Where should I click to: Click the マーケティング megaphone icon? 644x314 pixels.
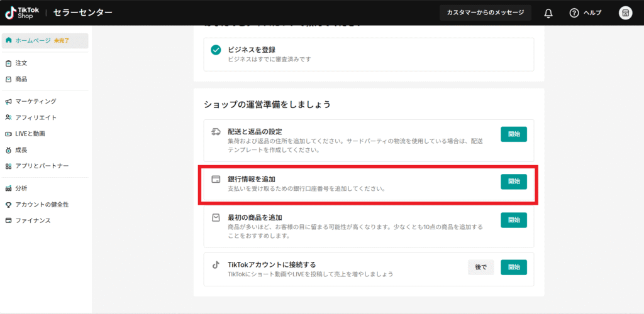(x=9, y=102)
